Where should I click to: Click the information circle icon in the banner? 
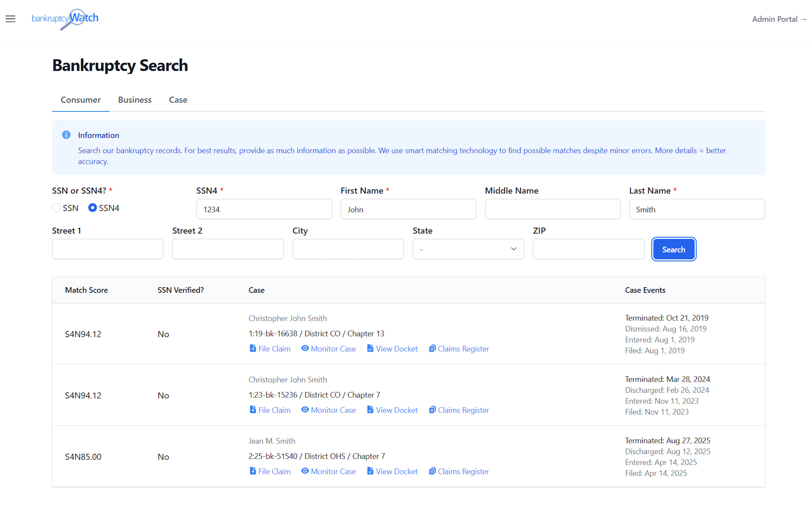[x=66, y=135]
